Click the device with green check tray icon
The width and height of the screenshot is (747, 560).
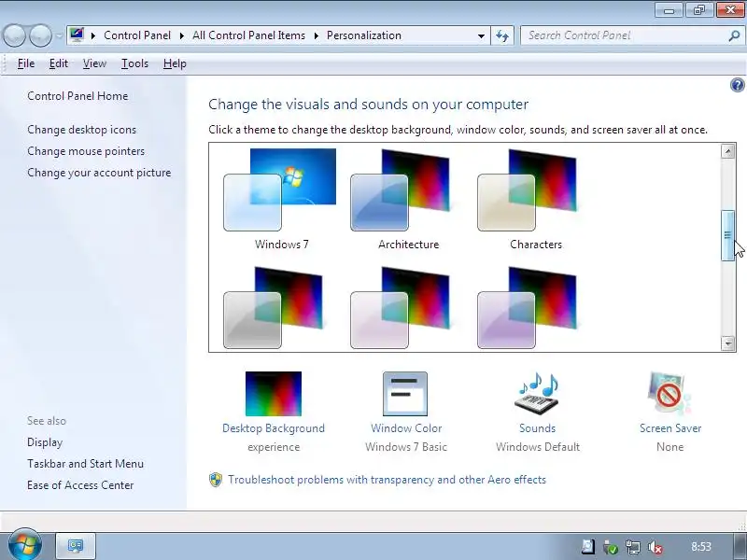pyautogui.click(x=611, y=547)
